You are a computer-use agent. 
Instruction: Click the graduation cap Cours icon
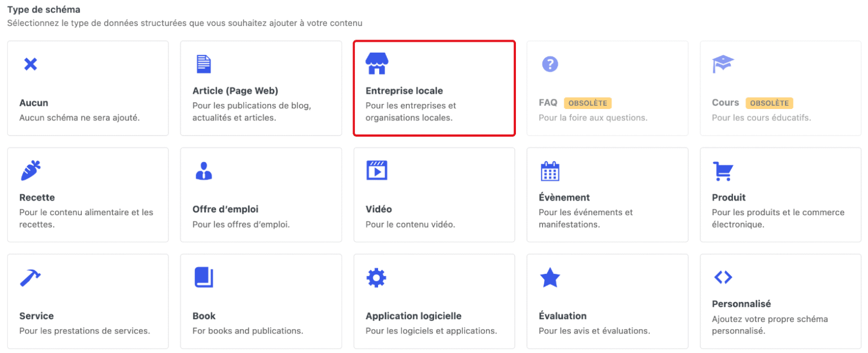coord(723,64)
